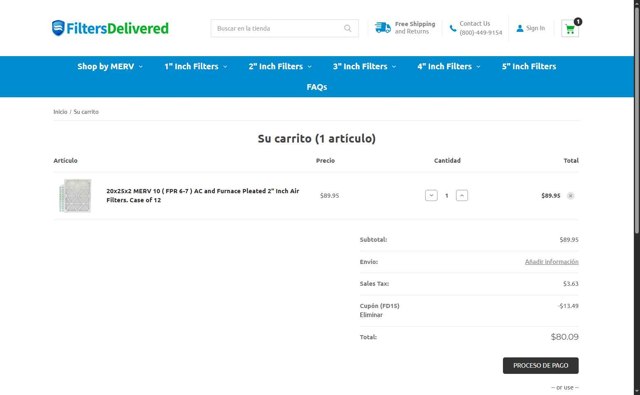Click the phone contact icon
The image size is (640, 395).
pyautogui.click(x=453, y=28)
